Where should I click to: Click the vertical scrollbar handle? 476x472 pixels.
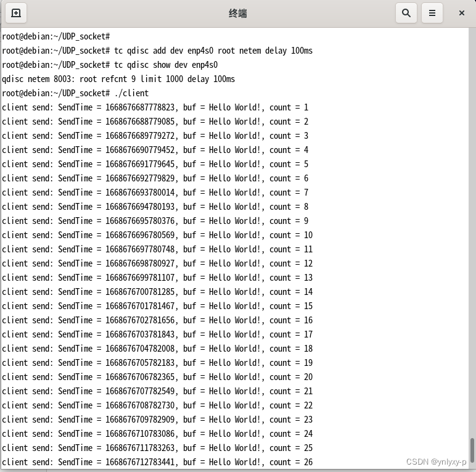pyautogui.click(x=472, y=450)
